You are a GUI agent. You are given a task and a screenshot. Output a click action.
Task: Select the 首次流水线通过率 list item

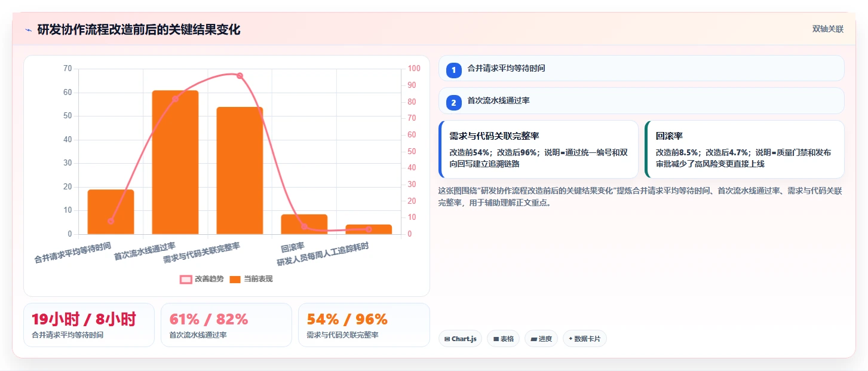click(641, 100)
